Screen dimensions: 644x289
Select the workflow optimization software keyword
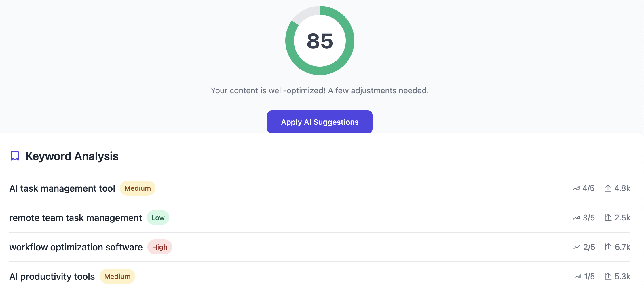pos(76,247)
